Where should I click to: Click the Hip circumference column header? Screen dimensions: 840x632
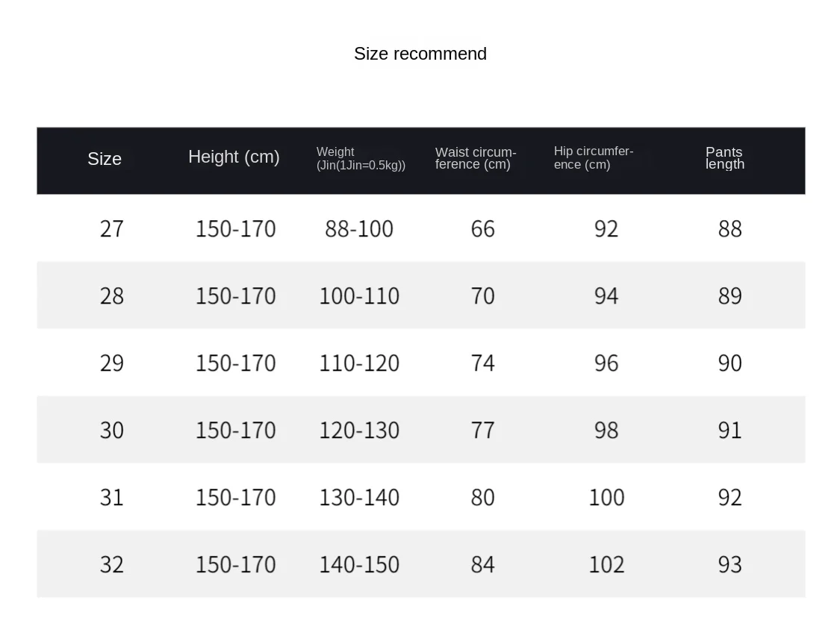[594, 158]
